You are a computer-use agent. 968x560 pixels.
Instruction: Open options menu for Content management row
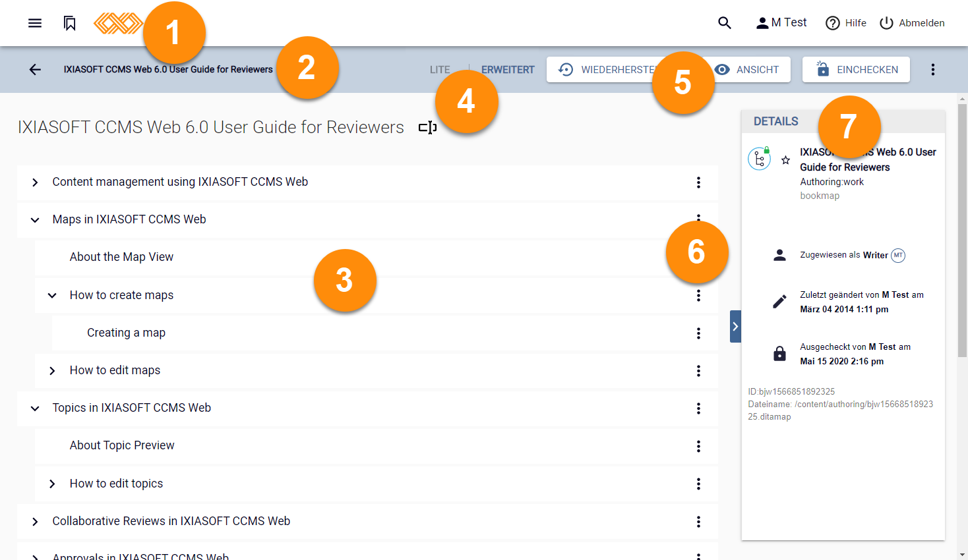pyautogui.click(x=698, y=182)
